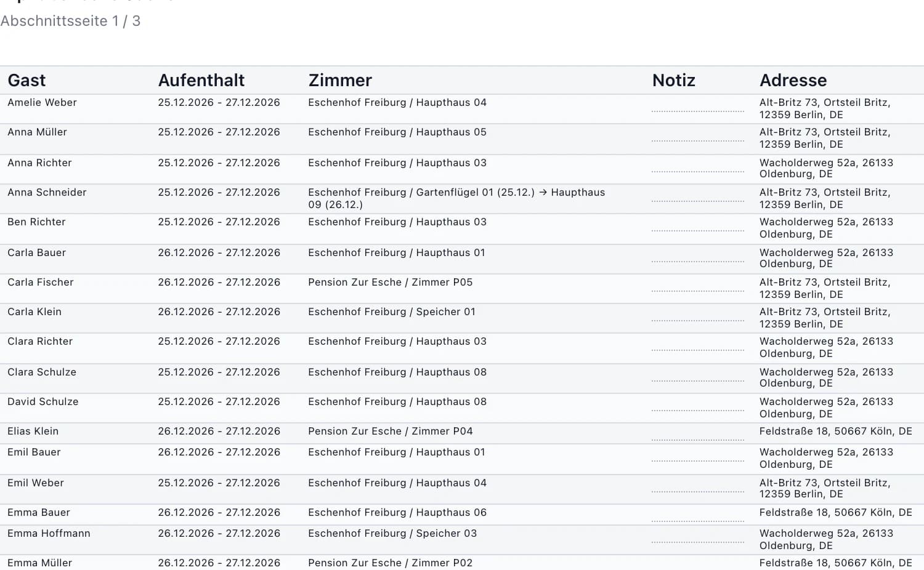Click the Adresse column header
The height and width of the screenshot is (570, 924).
tap(793, 81)
